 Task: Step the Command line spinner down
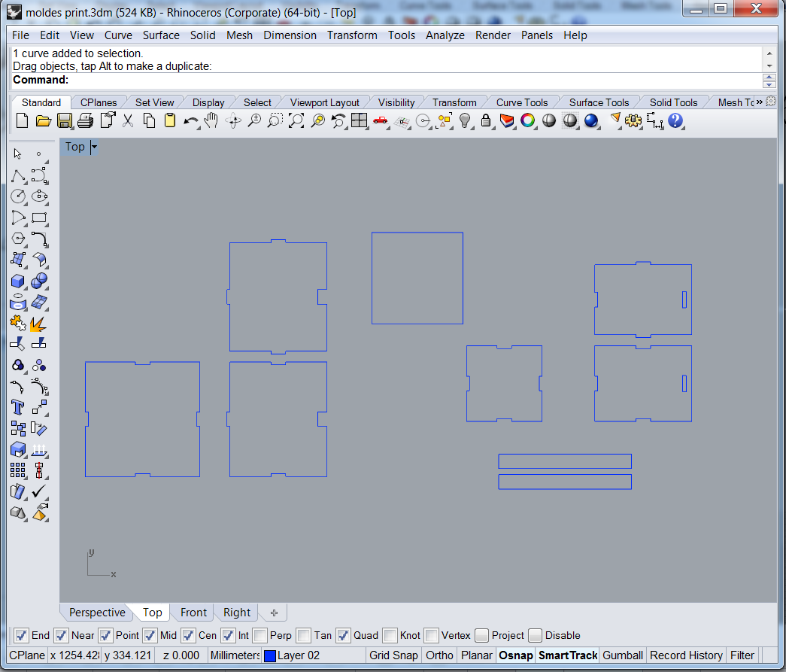point(769,84)
